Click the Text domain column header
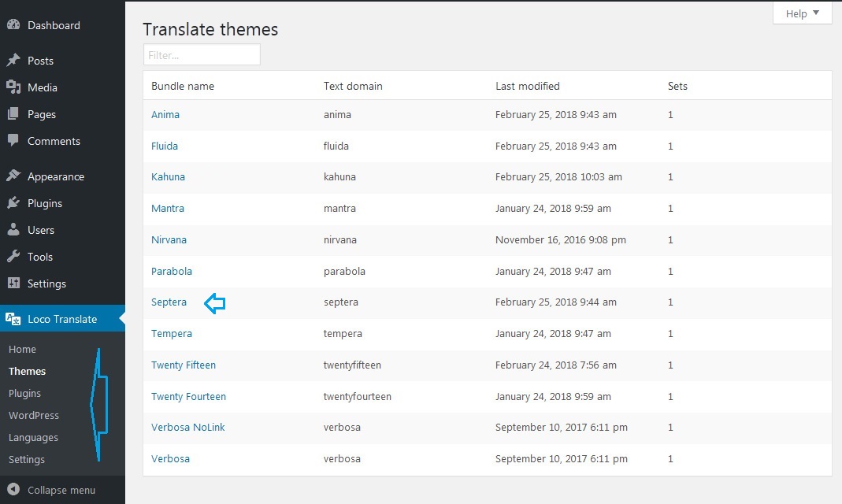 coord(353,86)
